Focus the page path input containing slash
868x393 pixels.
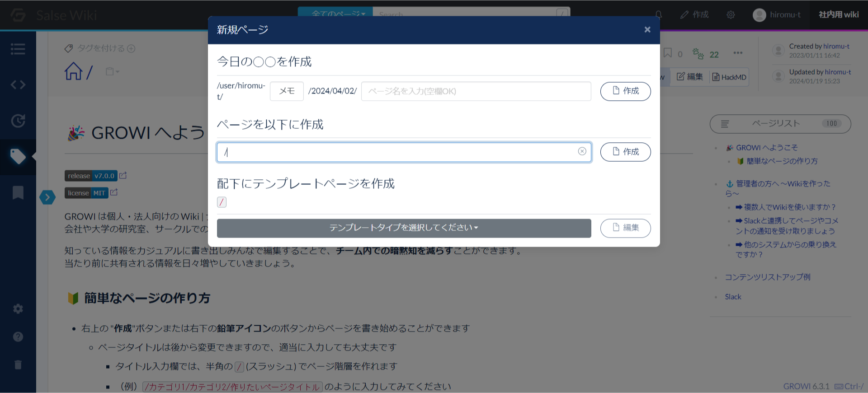click(x=404, y=152)
